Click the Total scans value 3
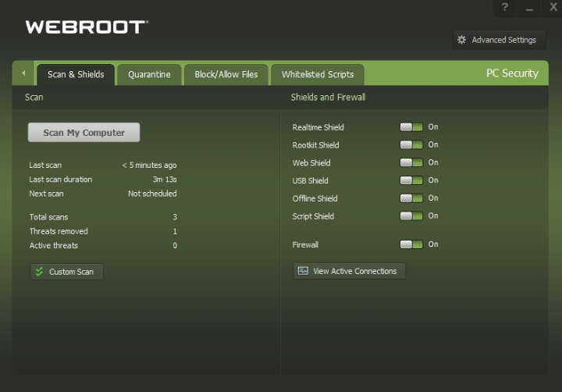Screen dimensions: 562x392 click(175, 217)
